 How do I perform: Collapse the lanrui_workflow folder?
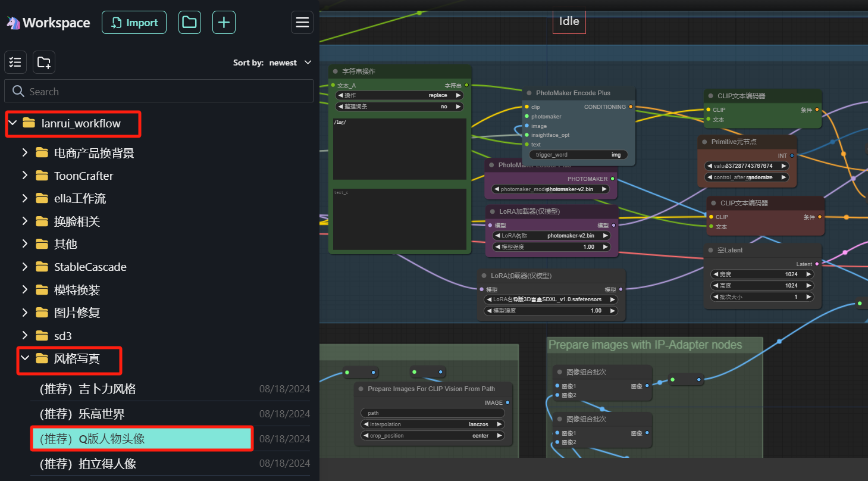point(12,123)
